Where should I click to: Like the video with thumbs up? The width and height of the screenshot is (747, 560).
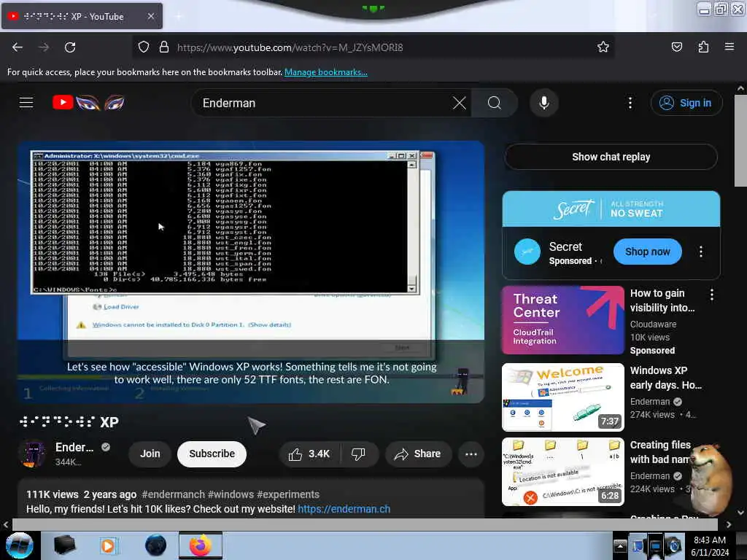click(x=309, y=454)
